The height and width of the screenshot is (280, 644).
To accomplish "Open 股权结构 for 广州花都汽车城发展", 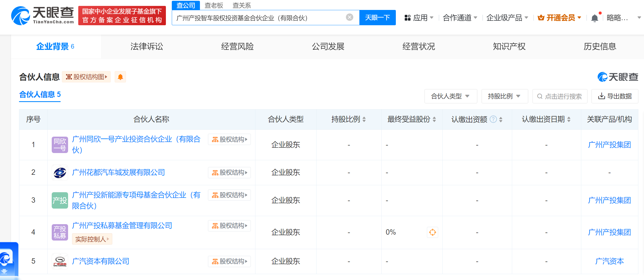I will click(229, 172).
